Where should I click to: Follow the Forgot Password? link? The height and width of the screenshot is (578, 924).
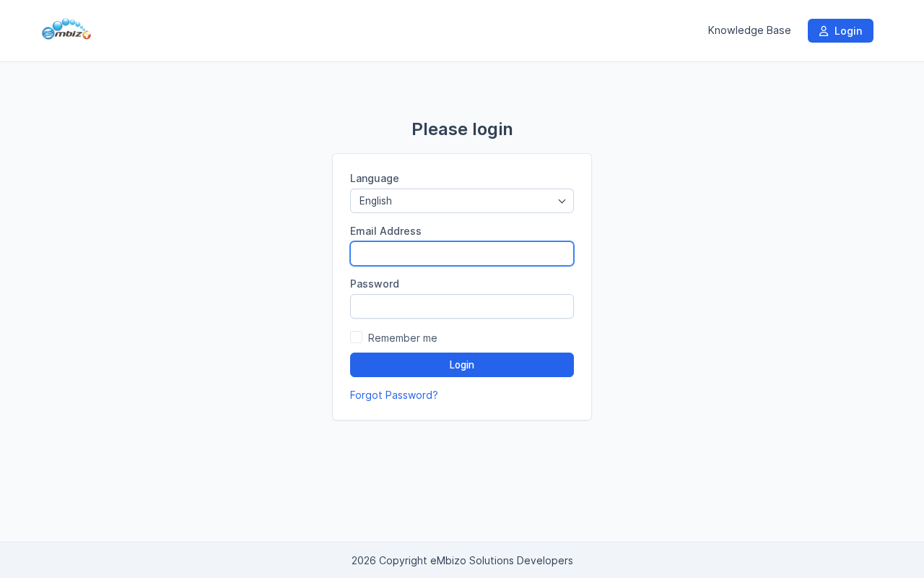click(394, 395)
